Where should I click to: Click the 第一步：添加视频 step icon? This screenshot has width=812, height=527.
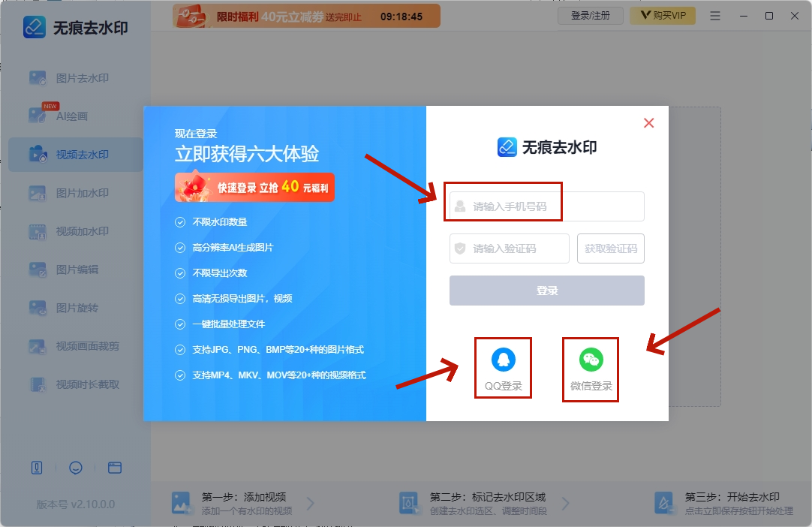pos(182,503)
